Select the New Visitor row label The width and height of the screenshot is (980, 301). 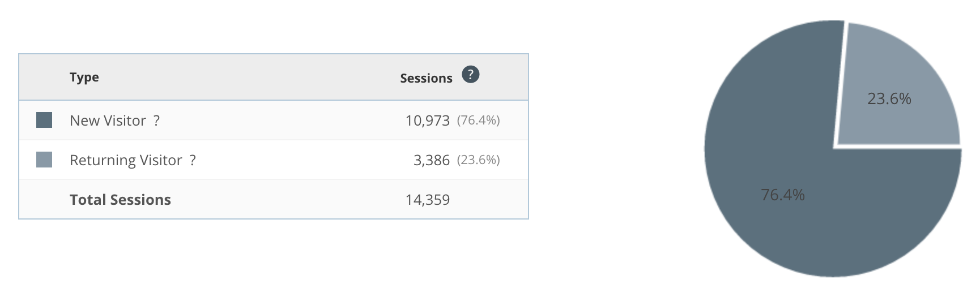pyautogui.click(x=108, y=121)
